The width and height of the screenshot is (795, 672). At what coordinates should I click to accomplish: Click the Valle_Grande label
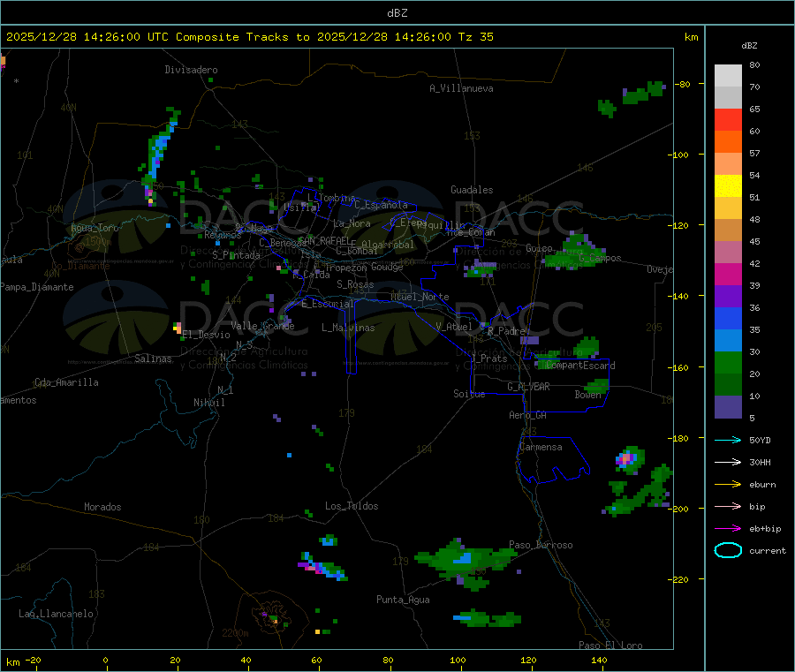click(x=262, y=326)
